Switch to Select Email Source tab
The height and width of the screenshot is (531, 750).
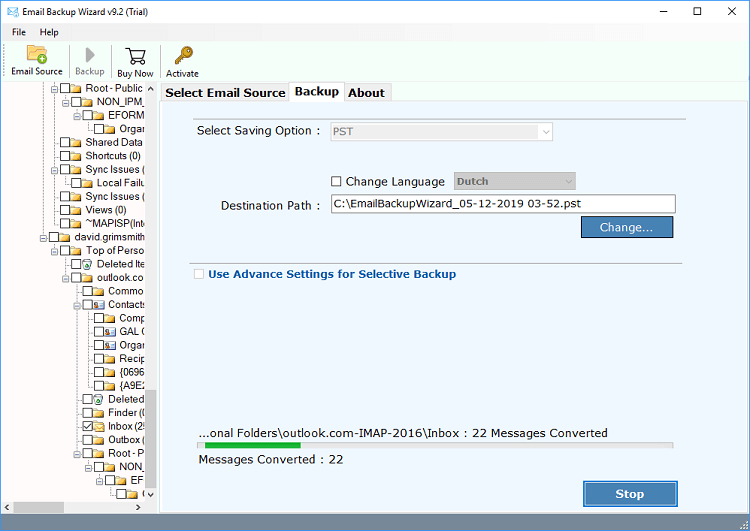[225, 93]
